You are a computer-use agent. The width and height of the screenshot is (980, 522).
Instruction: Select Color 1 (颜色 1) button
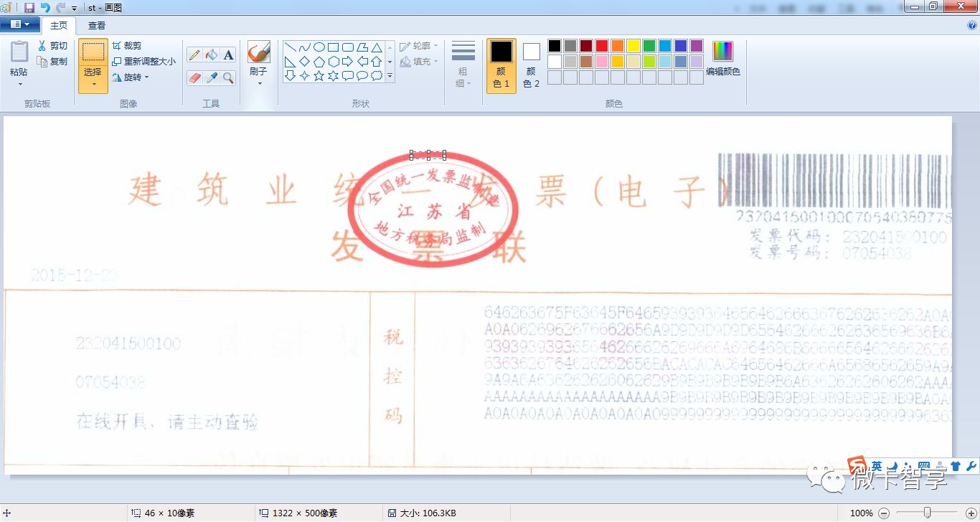(x=501, y=65)
